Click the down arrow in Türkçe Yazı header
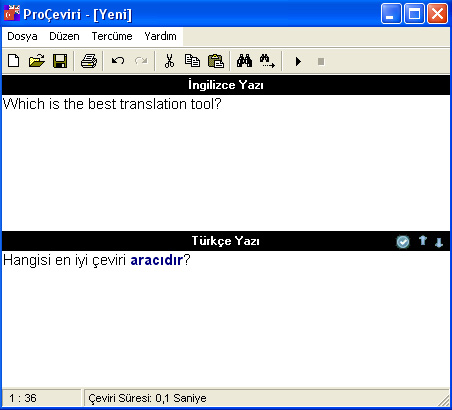This screenshot has width=452, height=410. point(439,242)
